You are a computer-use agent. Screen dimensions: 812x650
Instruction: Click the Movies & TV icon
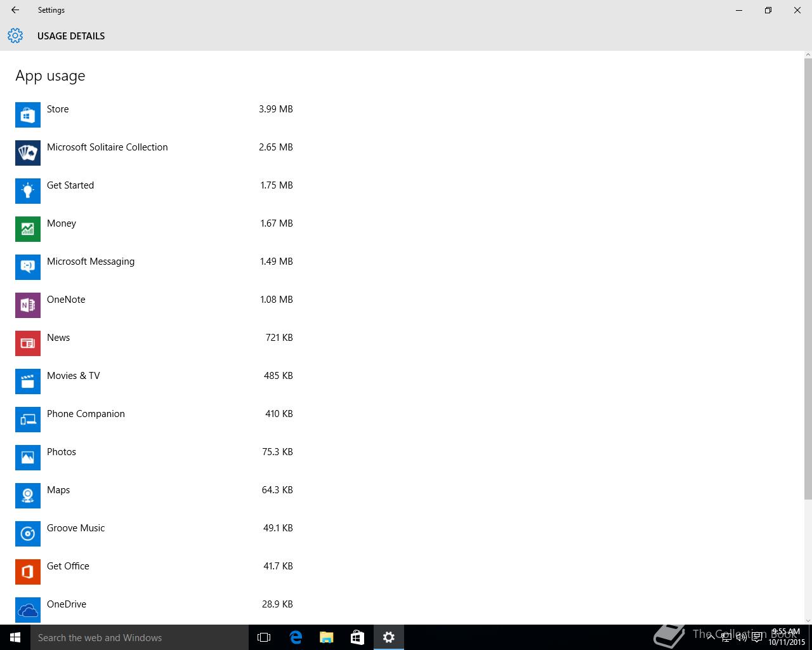click(28, 381)
